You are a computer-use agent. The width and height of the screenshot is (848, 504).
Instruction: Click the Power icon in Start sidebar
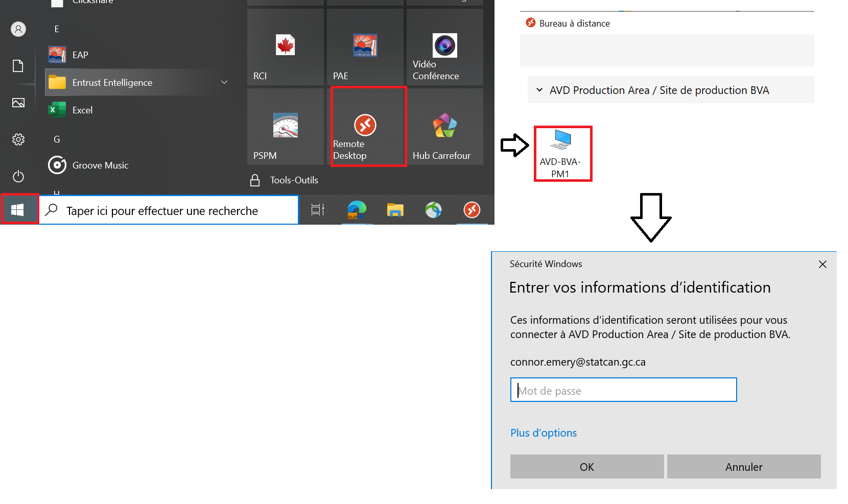(x=18, y=176)
